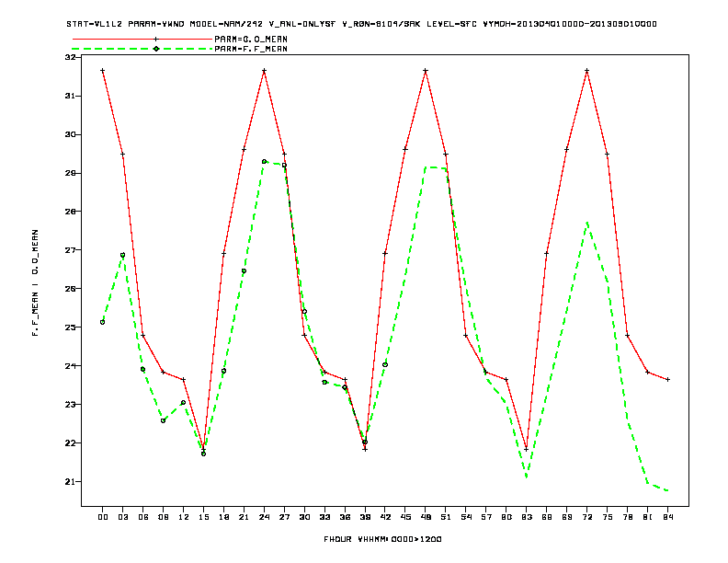Click the x-axis tick label 18
The width and height of the screenshot is (728, 563).
click(x=223, y=517)
